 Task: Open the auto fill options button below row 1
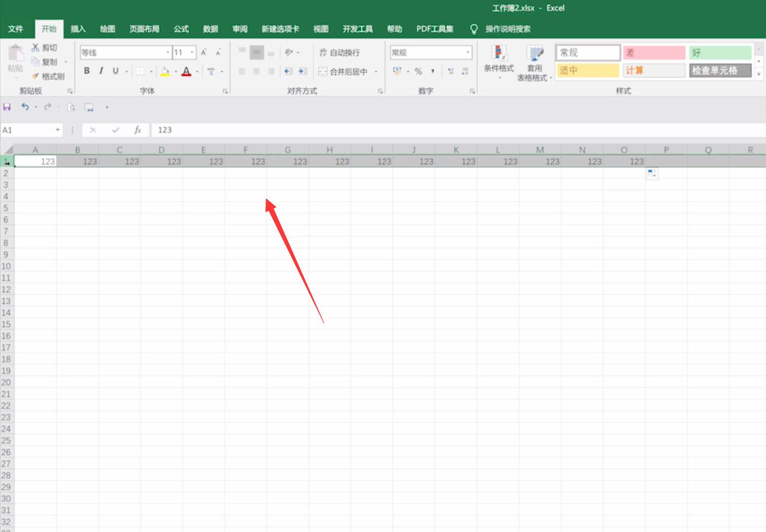[652, 173]
